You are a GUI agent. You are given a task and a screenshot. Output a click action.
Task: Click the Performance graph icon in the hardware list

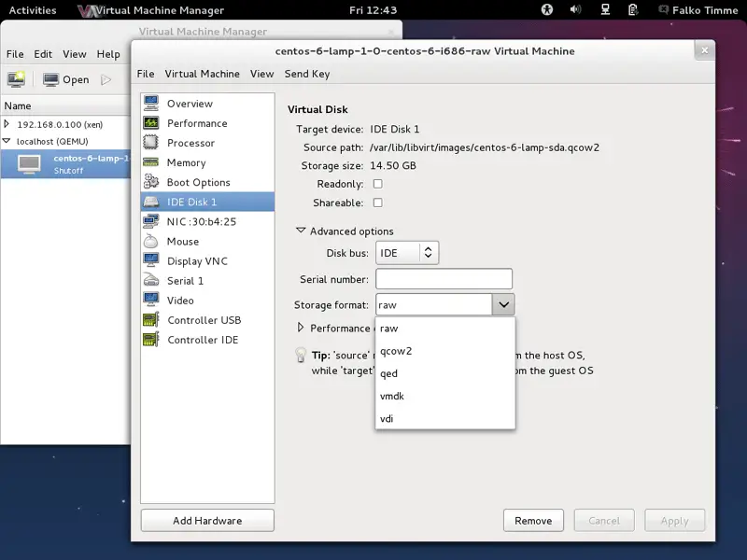[x=151, y=123]
